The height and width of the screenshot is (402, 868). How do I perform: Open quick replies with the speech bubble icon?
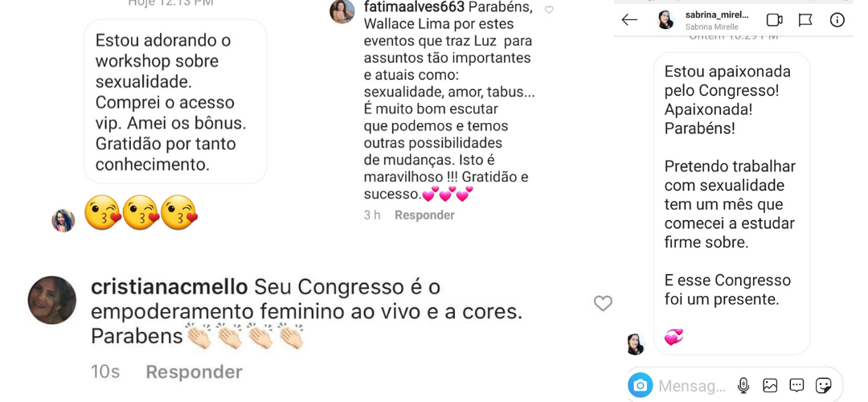pyautogui.click(x=796, y=385)
